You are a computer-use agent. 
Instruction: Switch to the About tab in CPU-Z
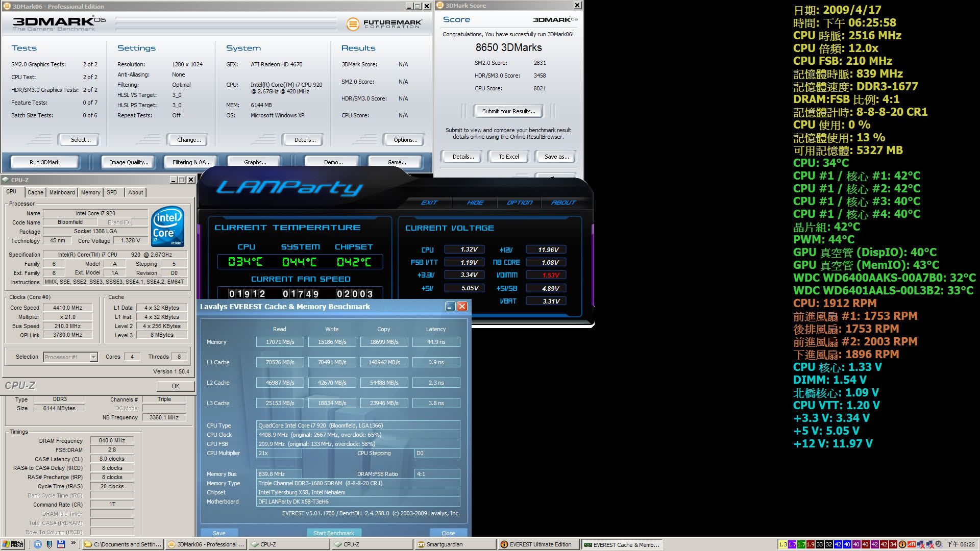coord(135,192)
